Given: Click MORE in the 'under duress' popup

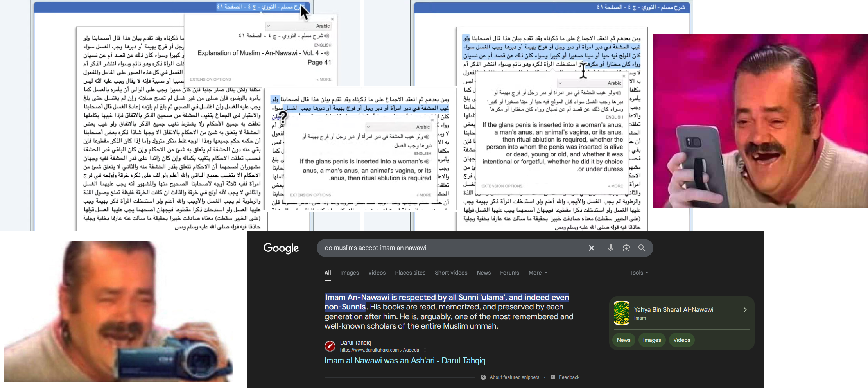Looking at the screenshot, I should tap(616, 186).
